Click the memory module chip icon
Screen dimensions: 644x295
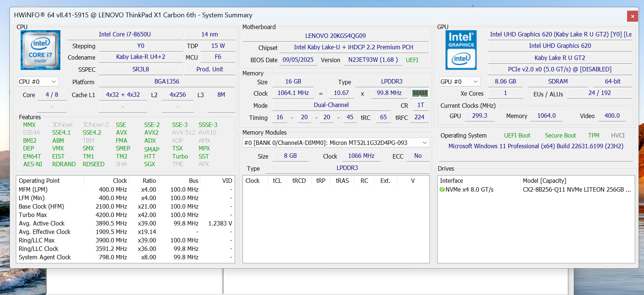(420, 93)
